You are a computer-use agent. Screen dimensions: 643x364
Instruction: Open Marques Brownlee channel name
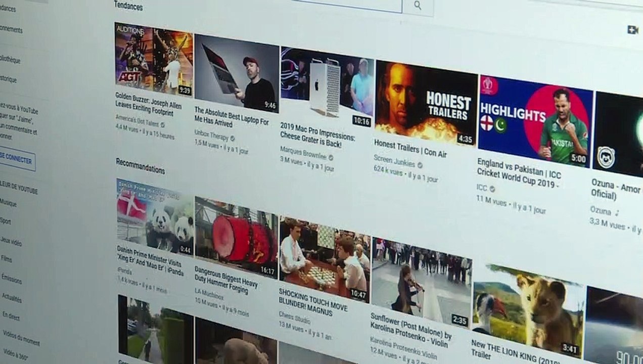pyautogui.click(x=303, y=152)
